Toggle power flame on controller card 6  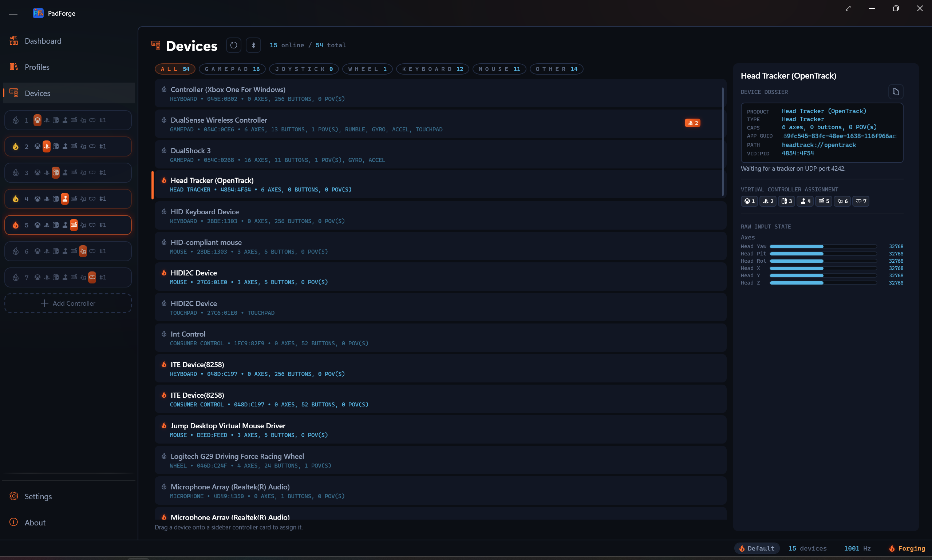(x=16, y=251)
